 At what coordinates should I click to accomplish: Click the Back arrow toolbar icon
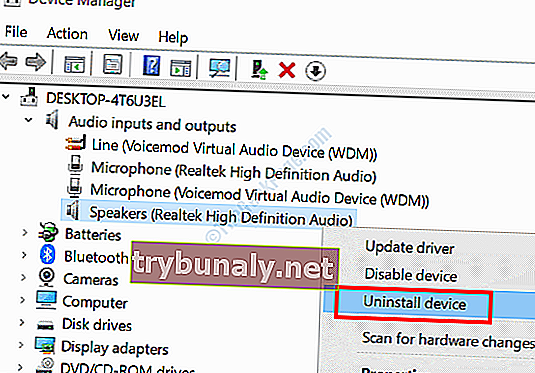click(9, 61)
